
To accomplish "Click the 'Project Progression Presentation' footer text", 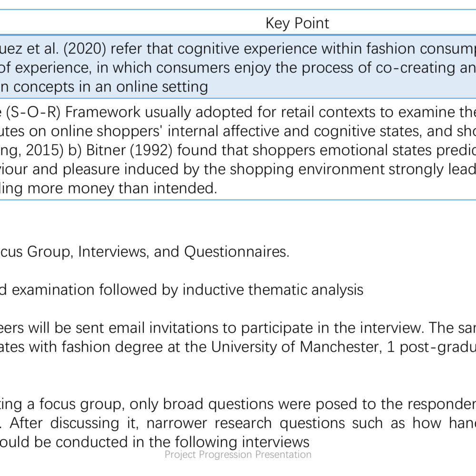I will pyautogui.click(x=238, y=455).
